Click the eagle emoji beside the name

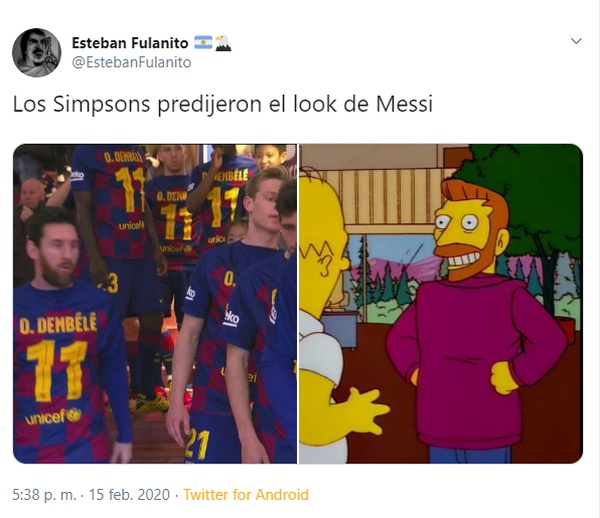[x=223, y=43]
